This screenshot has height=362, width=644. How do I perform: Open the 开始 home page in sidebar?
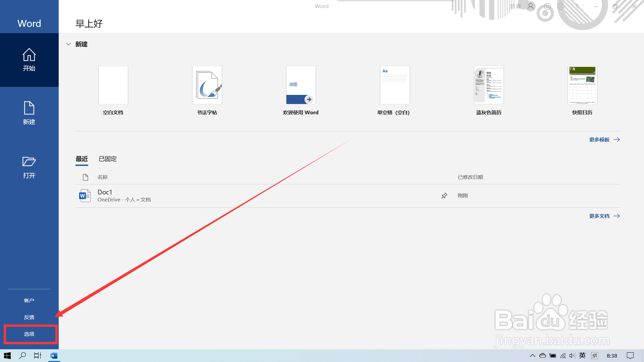(x=29, y=60)
